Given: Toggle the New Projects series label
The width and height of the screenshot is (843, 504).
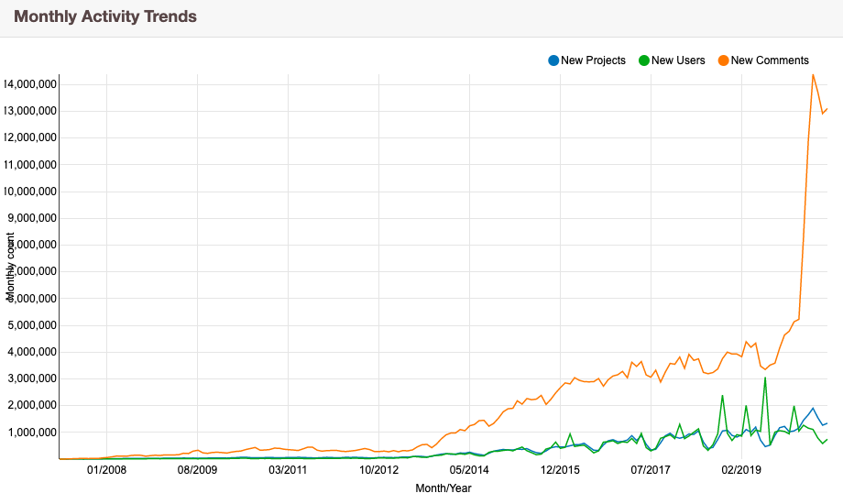Looking at the screenshot, I should point(593,60).
